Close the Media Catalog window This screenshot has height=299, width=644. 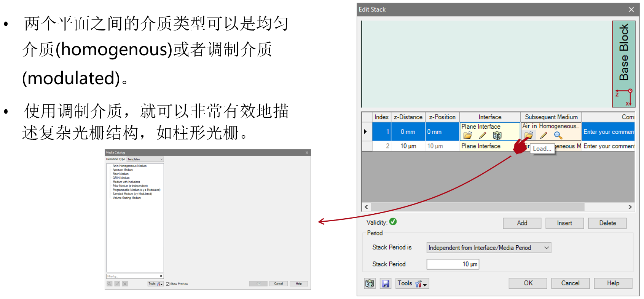[x=307, y=152]
